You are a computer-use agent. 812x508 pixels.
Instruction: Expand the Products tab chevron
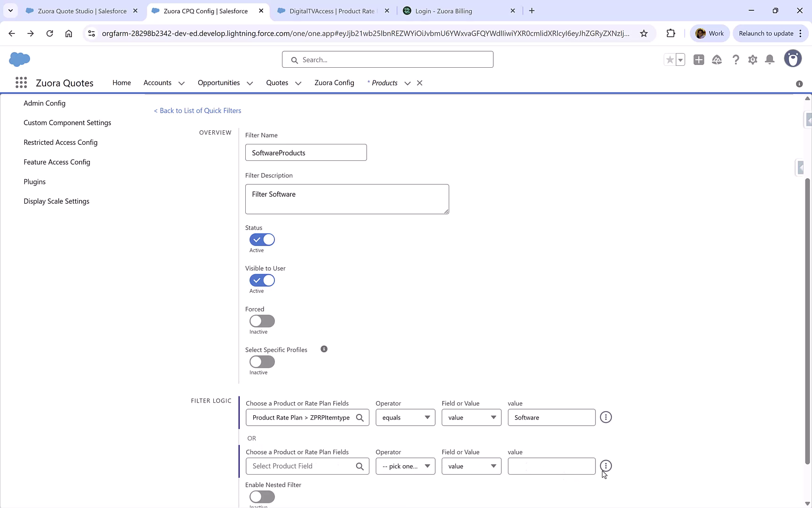pos(407,83)
